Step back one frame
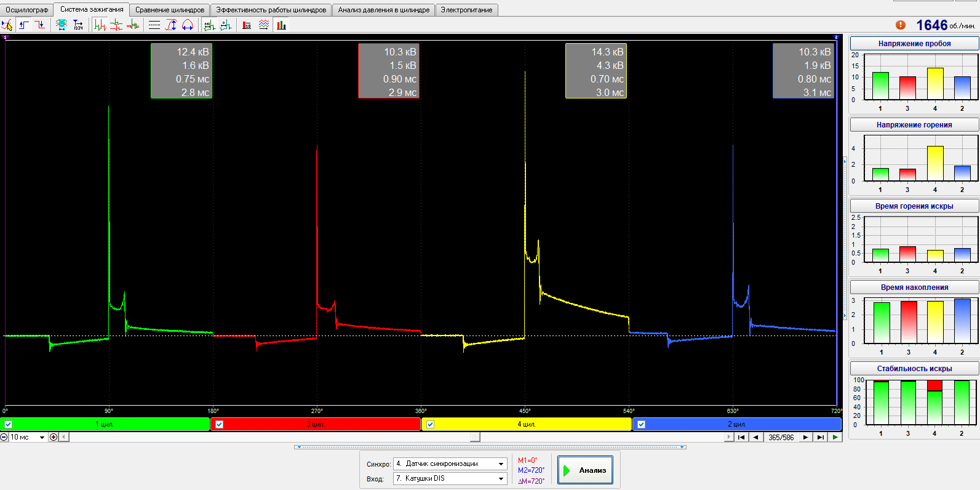Image resolution: width=980 pixels, height=490 pixels. [755, 437]
